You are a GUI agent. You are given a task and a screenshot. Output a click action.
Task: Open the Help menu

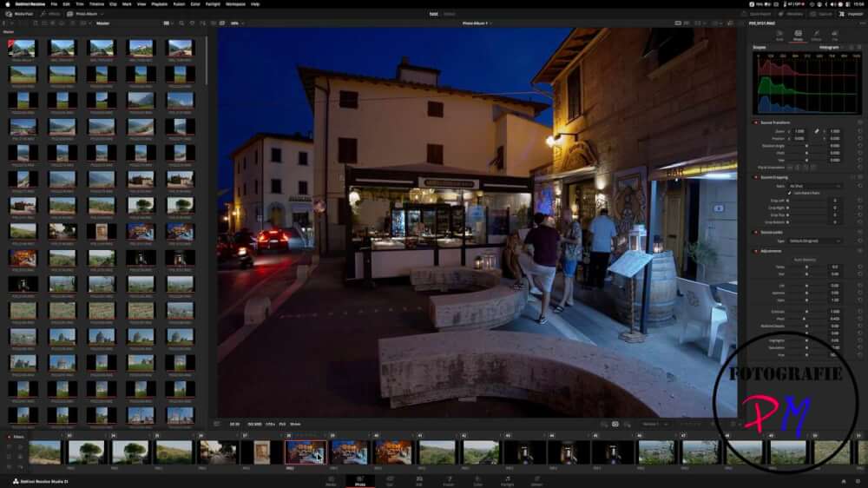click(x=255, y=3)
